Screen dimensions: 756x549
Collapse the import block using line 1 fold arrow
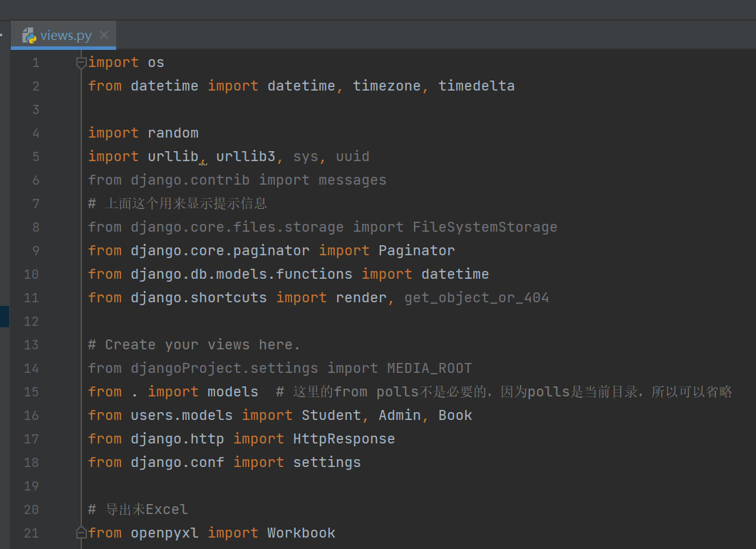click(x=81, y=62)
